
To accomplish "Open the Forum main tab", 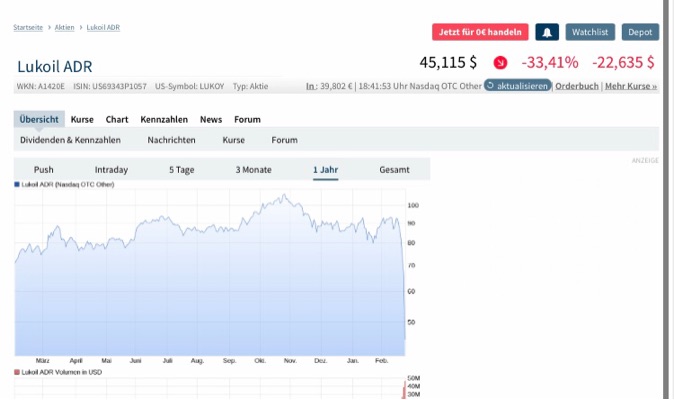I will point(247,119).
